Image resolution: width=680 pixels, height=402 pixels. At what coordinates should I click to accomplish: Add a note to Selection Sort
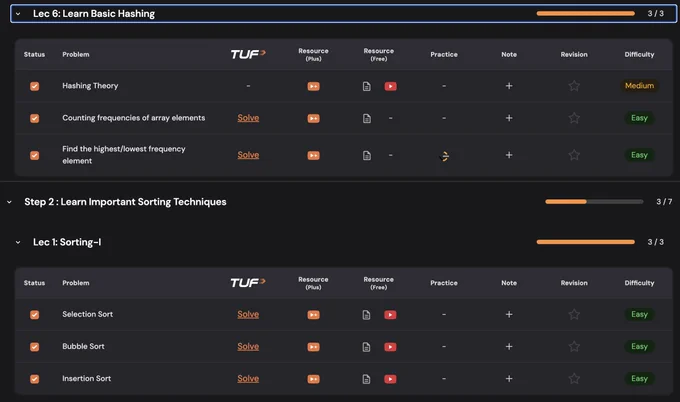pyautogui.click(x=509, y=314)
